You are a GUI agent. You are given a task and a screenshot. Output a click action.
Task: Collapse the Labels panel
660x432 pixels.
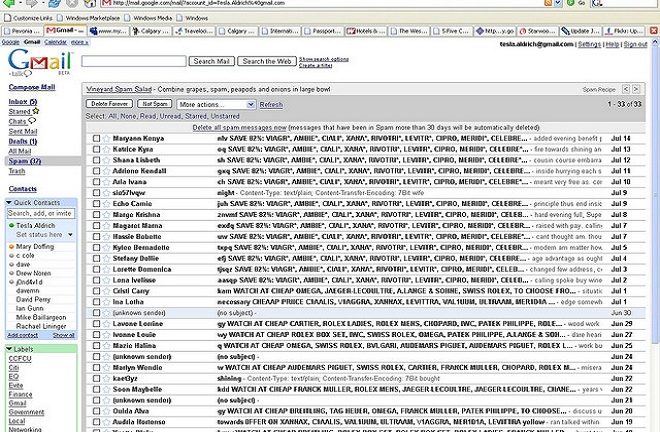pyautogui.click(x=8, y=349)
